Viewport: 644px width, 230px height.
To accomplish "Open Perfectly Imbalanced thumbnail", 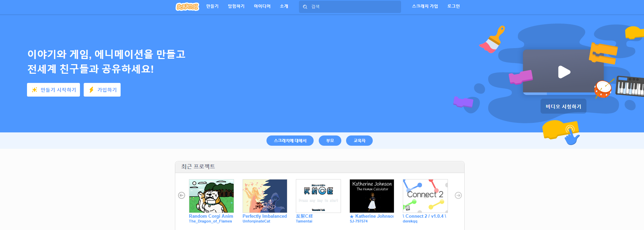I will coord(265,196).
